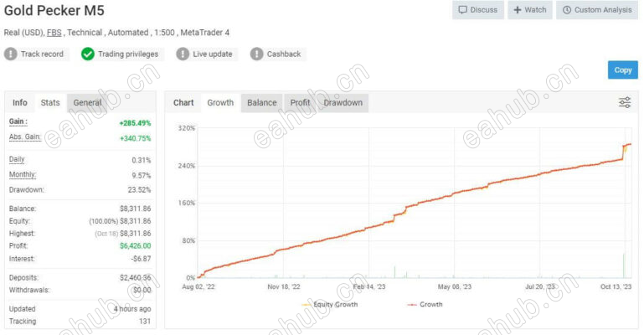644x335 pixels.
Task: Click the Live update warning icon
Action: point(183,54)
